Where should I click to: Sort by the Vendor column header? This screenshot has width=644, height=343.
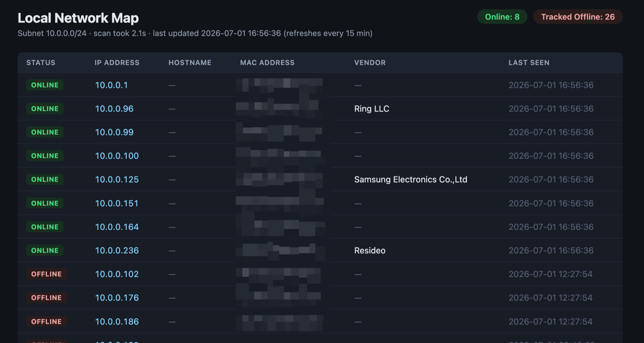point(370,63)
